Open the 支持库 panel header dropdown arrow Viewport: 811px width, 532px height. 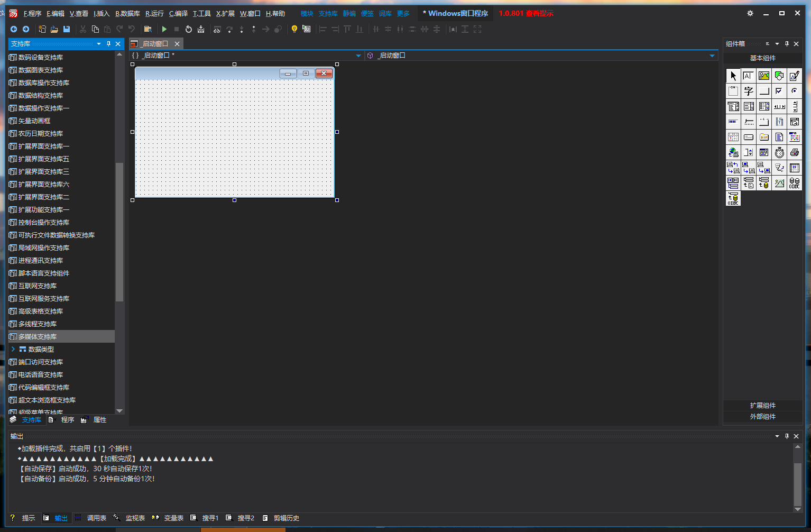point(99,44)
